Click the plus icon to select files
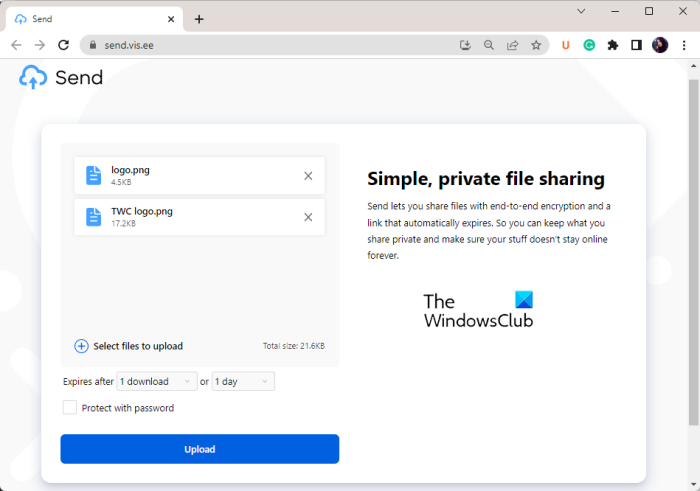The height and width of the screenshot is (491, 700). pos(81,346)
